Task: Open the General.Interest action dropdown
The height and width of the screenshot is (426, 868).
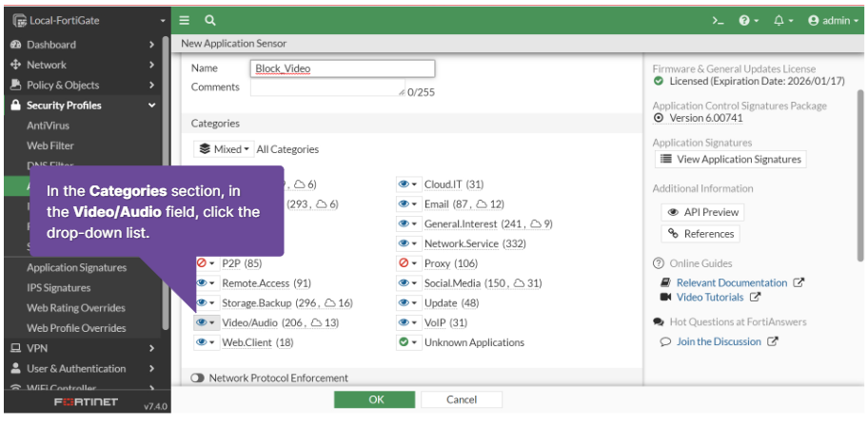Action: 408,224
